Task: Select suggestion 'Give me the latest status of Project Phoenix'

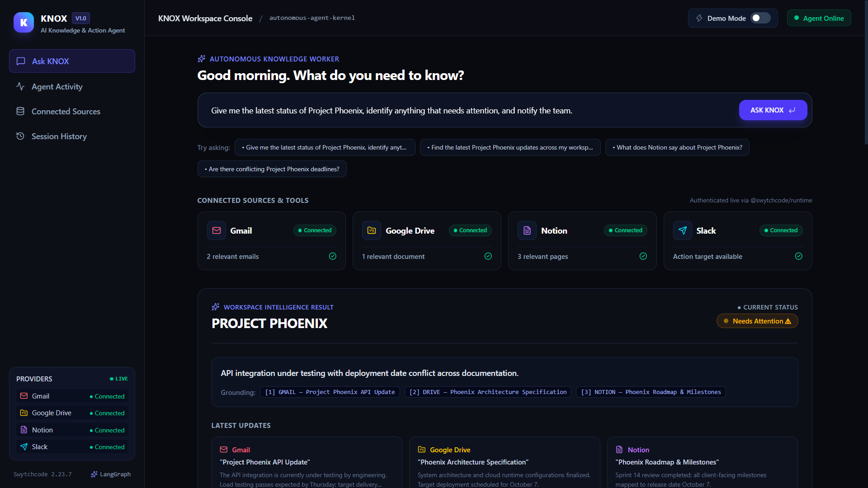Action: 325,147
